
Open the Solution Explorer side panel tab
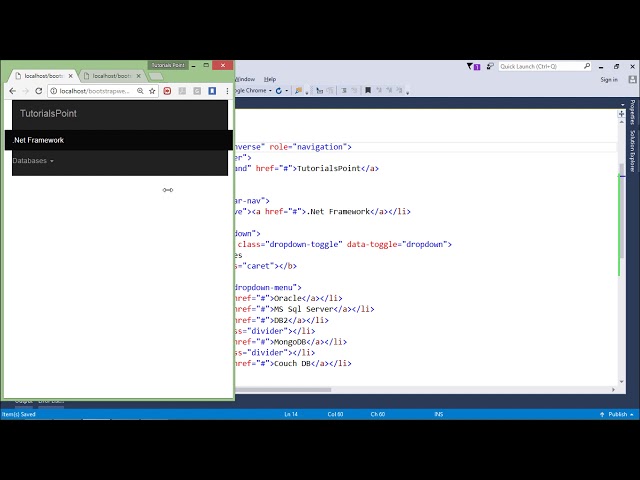point(632,151)
